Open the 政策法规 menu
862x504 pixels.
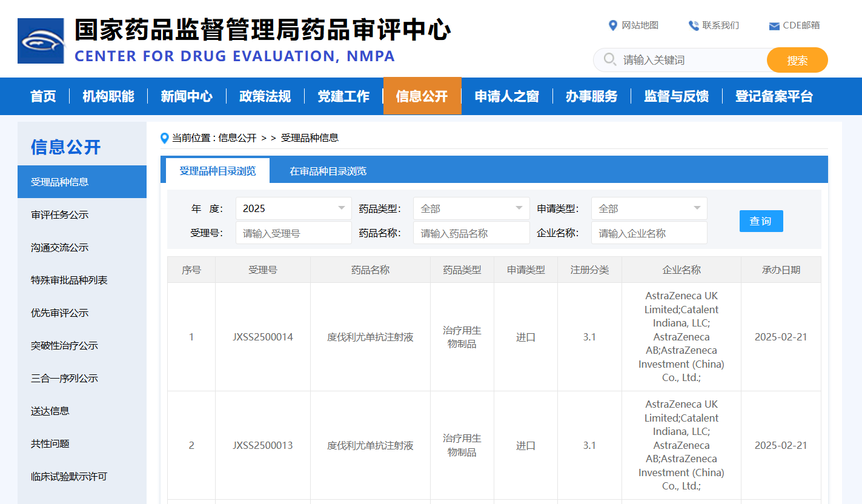(x=265, y=96)
